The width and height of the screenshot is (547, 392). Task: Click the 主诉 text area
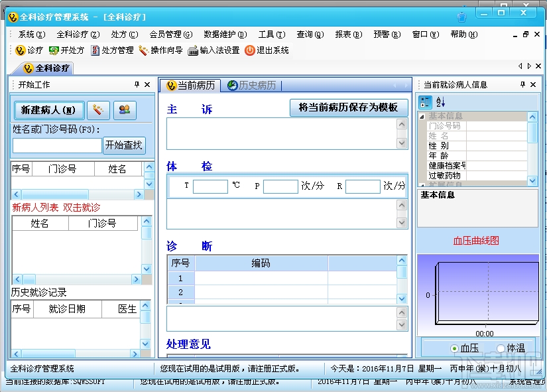(x=282, y=134)
